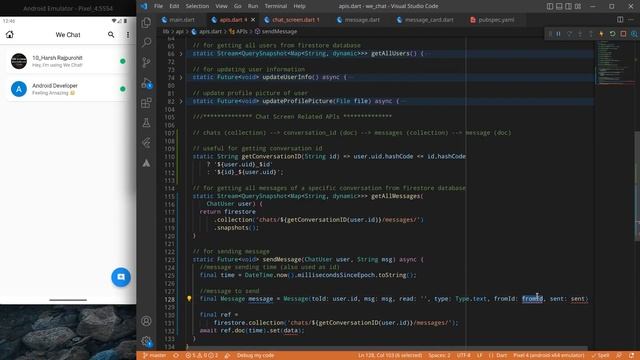Screen dimensions: 640x360
Task: Open the Terminal menu
Action: [276, 6]
